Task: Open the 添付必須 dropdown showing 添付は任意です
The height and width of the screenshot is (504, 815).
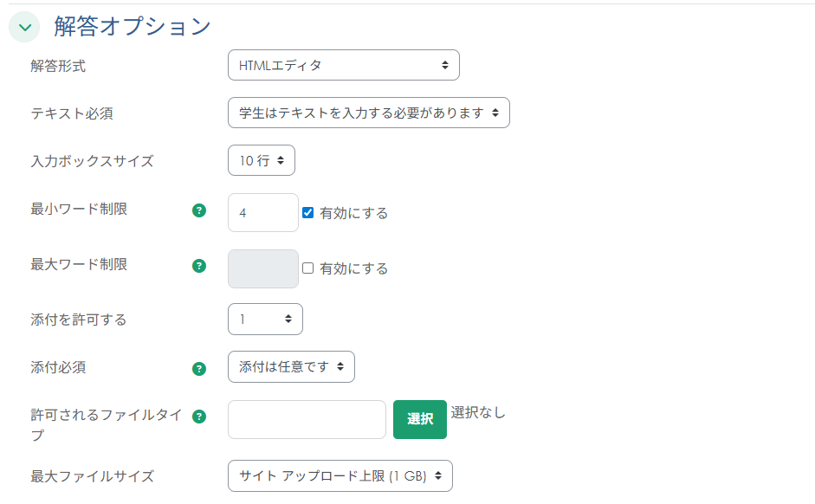Action: click(291, 366)
